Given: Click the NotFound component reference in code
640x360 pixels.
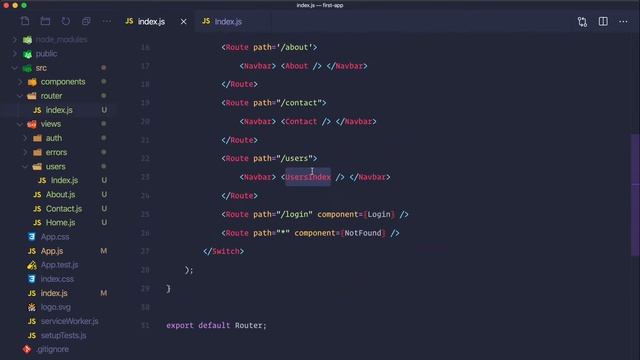Looking at the screenshot, I should 363,233.
